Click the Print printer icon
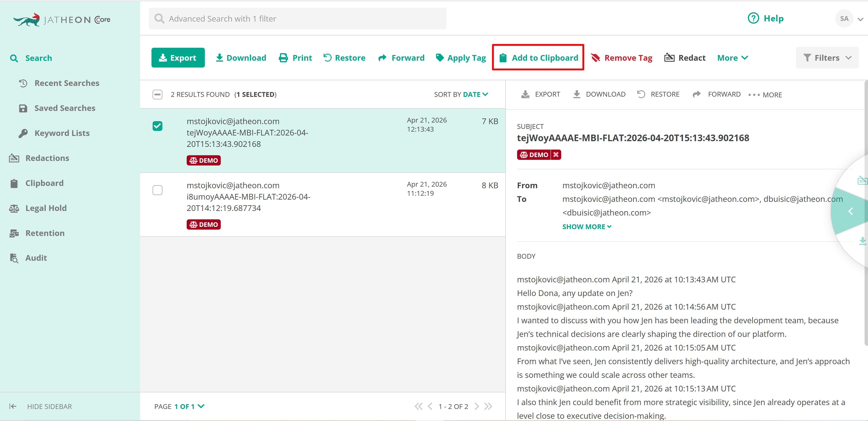The width and height of the screenshot is (868, 421). click(283, 58)
